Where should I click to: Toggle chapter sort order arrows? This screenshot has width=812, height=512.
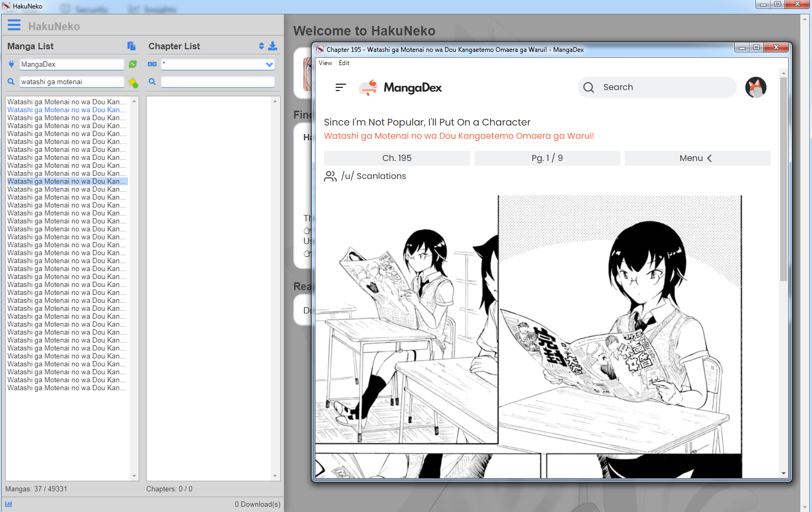point(261,46)
